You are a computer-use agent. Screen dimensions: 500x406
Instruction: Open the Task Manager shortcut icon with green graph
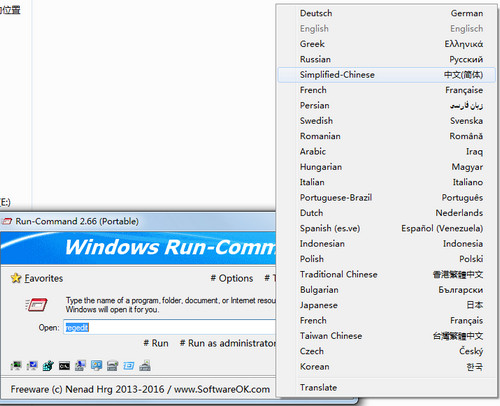[x=16, y=366]
